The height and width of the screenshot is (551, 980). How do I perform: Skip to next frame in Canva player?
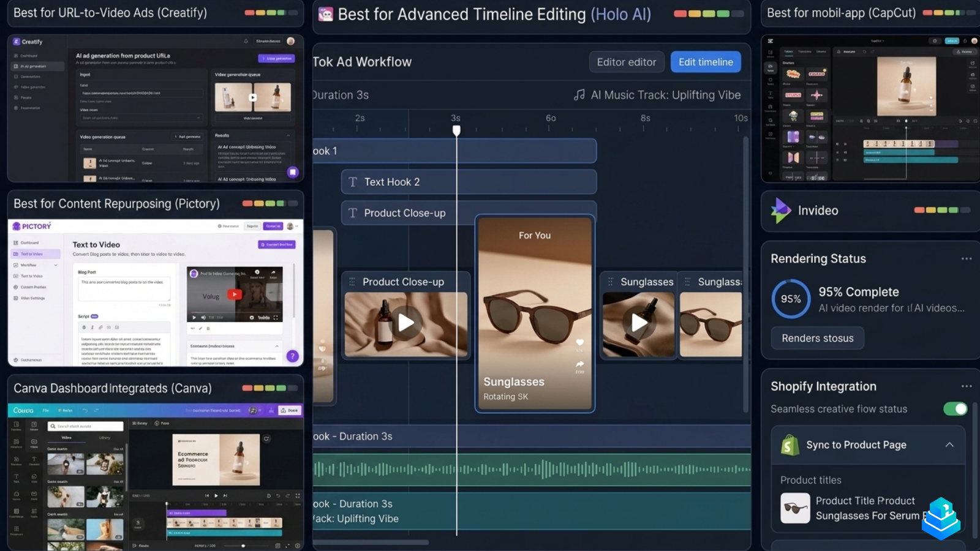(225, 495)
